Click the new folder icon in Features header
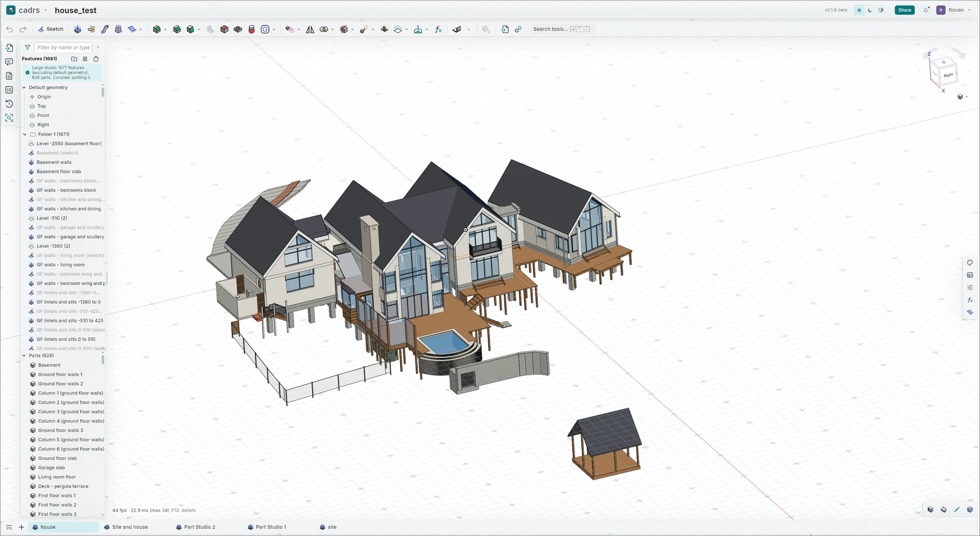980x536 pixels. pyautogui.click(x=74, y=59)
